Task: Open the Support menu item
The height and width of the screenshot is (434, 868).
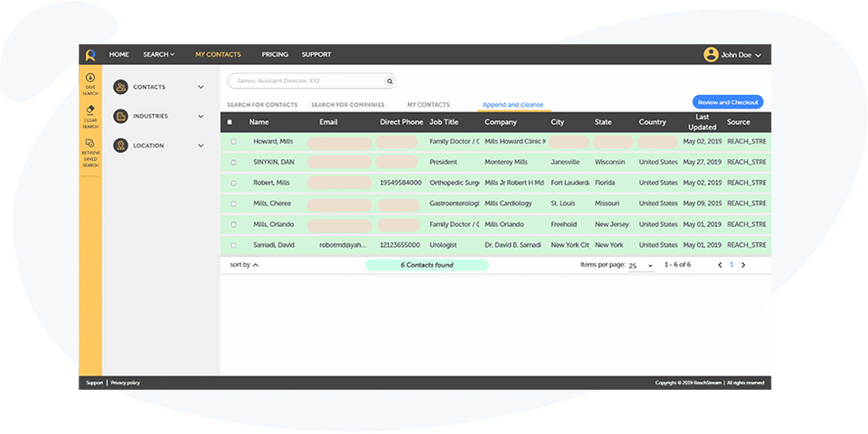Action: (x=316, y=54)
